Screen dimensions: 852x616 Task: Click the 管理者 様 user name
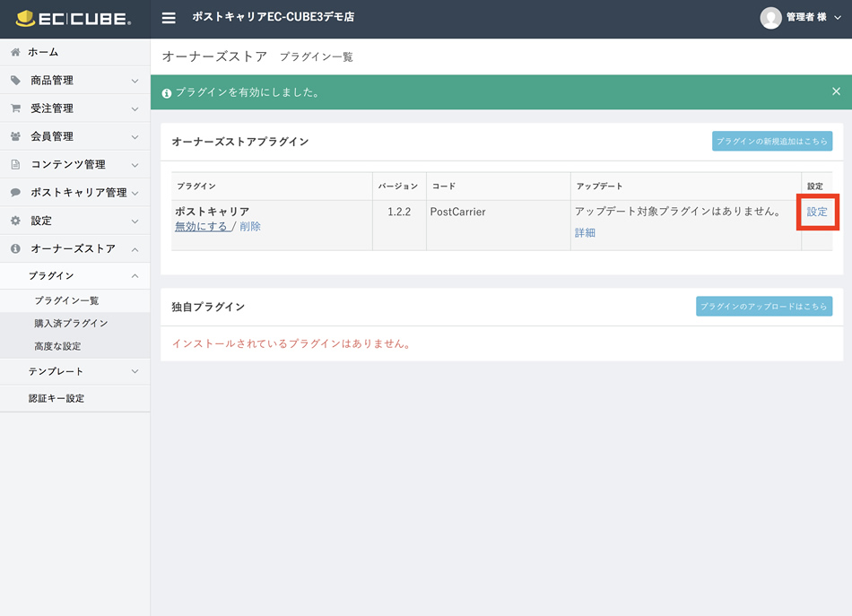pos(806,17)
